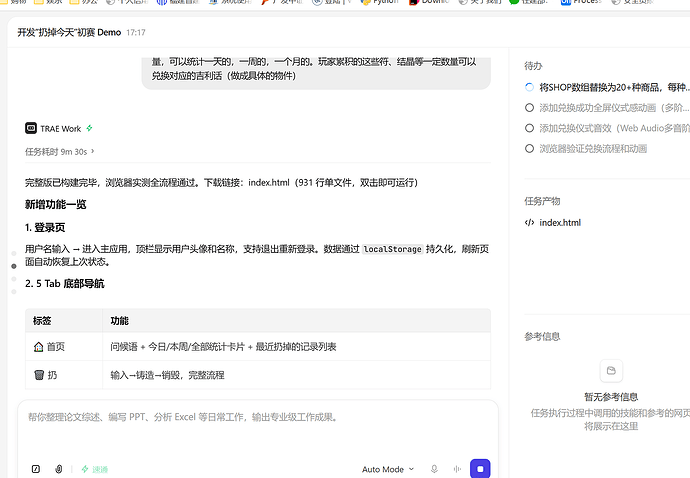The height and width of the screenshot is (478, 690).
Task: Stop the running task with purple button
Action: point(480,469)
